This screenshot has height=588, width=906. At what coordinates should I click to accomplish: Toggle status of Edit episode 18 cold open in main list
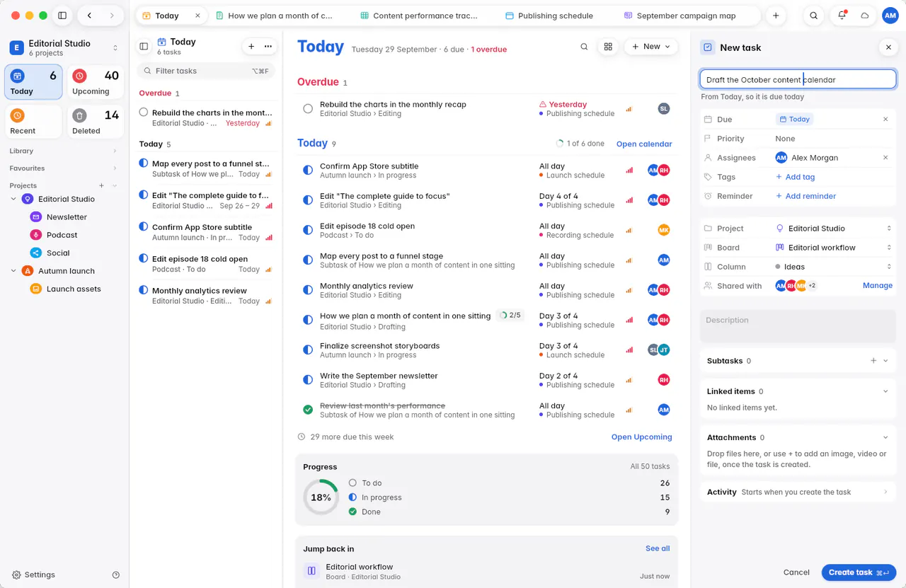308,231
